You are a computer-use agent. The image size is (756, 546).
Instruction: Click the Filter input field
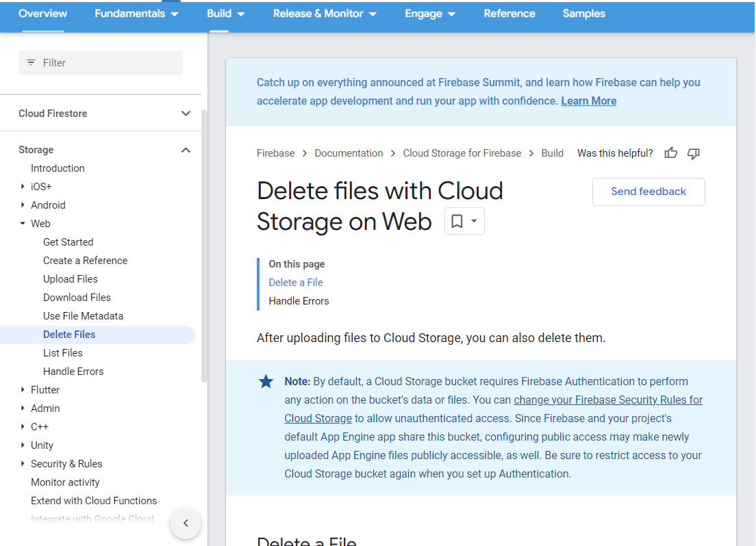[100, 63]
